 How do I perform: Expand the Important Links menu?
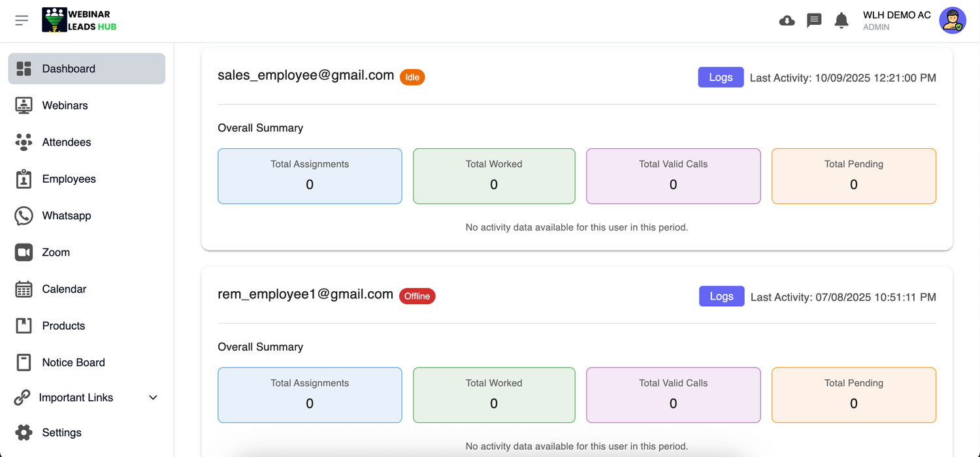[77, 397]
